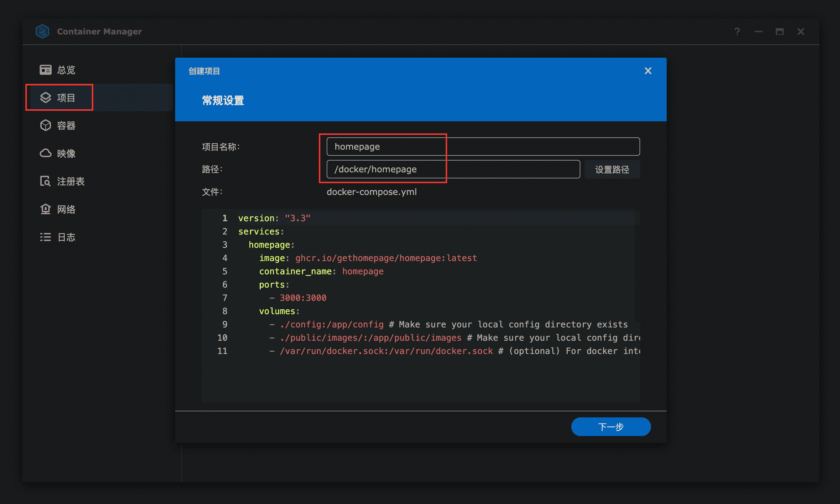840x504 pixels.
Task: Select the 网络 network icon
Action: (x=46, y=209)
